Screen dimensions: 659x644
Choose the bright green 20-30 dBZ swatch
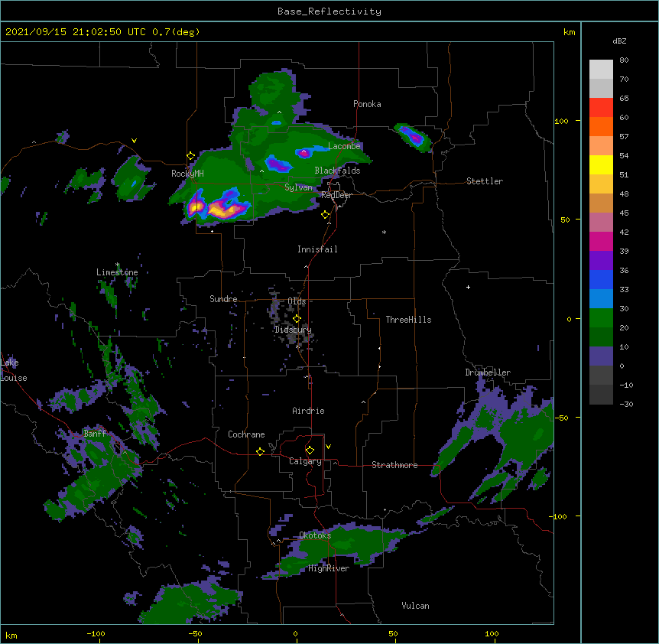601,318
